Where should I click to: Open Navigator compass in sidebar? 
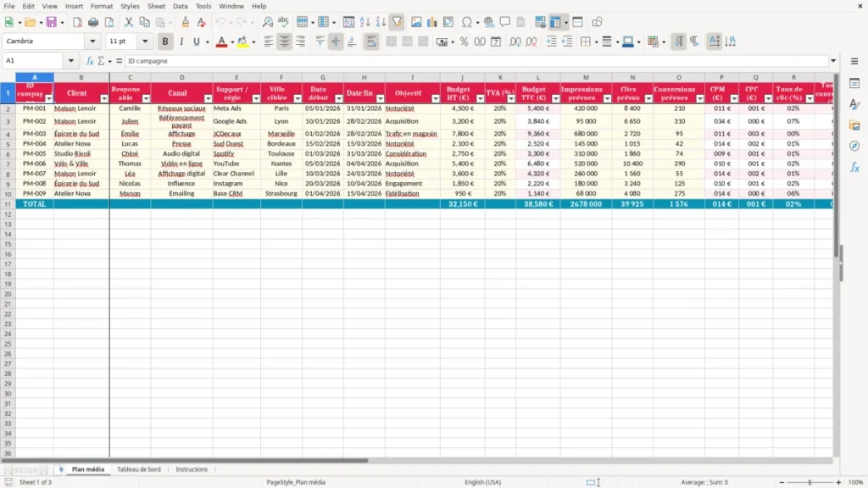[854, 146]
